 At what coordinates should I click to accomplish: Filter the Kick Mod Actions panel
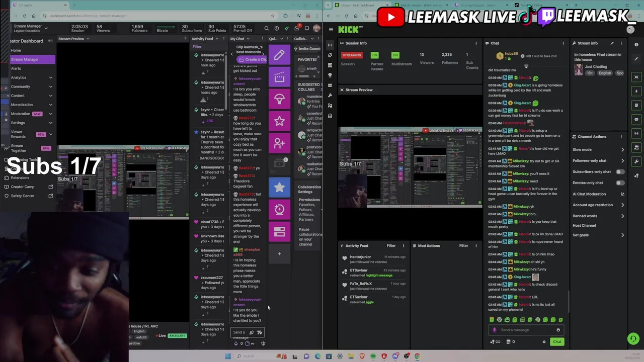coord(463,246)
